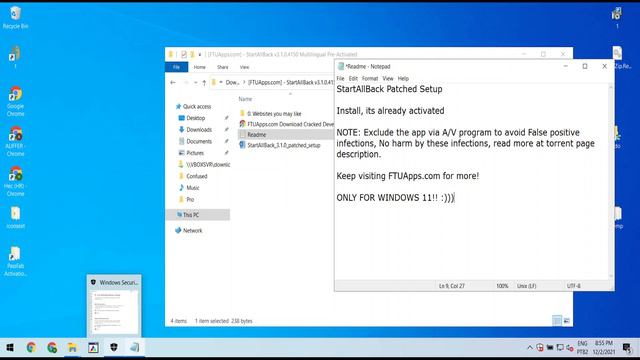This screenshot has width=640, height=360.
Task: Click the Windows Security preview thumbnail
Action: (x=114, y=311)
